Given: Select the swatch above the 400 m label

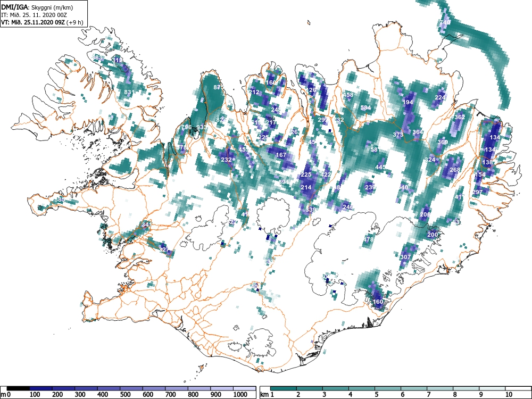Looking at the screenshot, I should pos(109,388).
